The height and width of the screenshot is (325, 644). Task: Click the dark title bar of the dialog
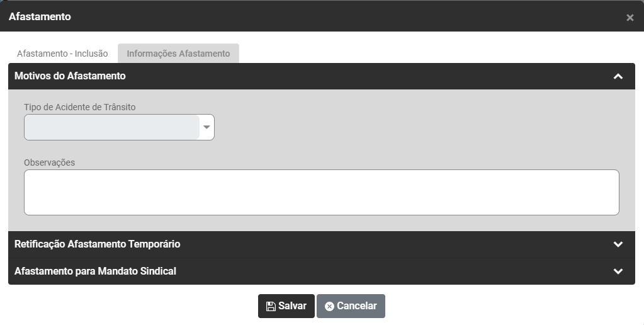coord(315,17)
